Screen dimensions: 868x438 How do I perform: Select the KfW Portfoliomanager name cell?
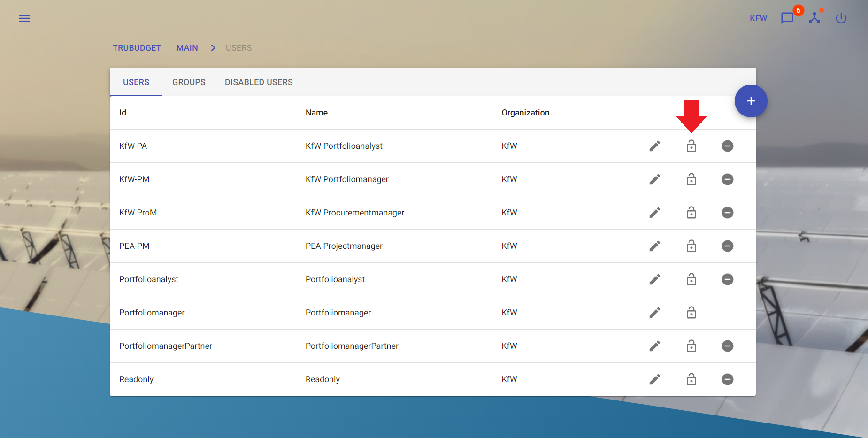[x=347, y=179]
